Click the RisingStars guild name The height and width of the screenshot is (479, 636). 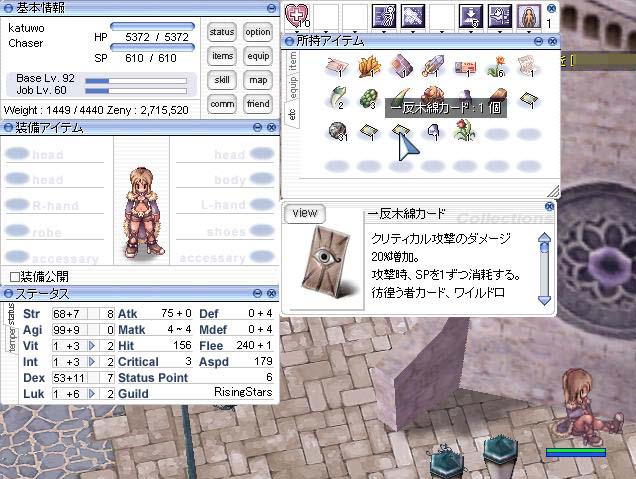tap(243, 393)
